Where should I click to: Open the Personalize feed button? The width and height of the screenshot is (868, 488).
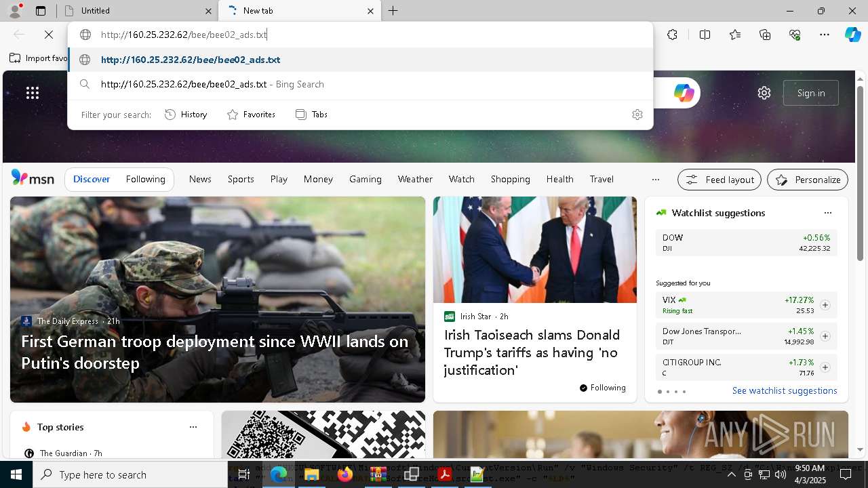[x=808, y=180]
